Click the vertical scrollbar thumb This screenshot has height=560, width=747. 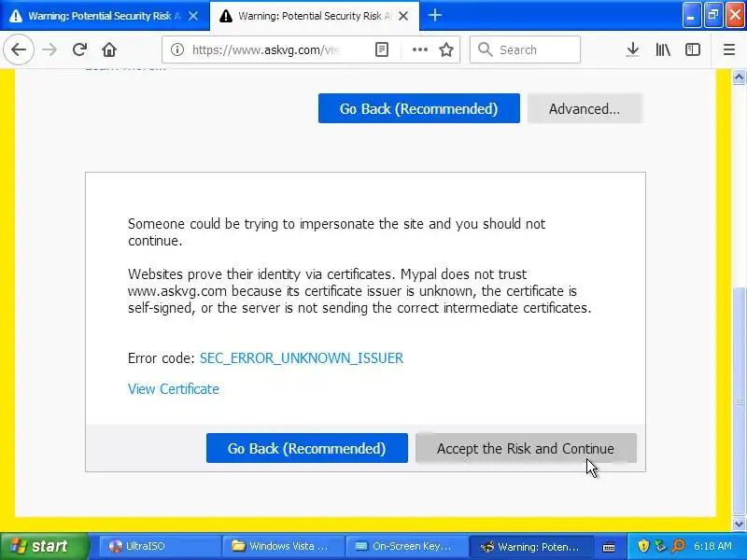pyautogui.click(x=739, y=402)
